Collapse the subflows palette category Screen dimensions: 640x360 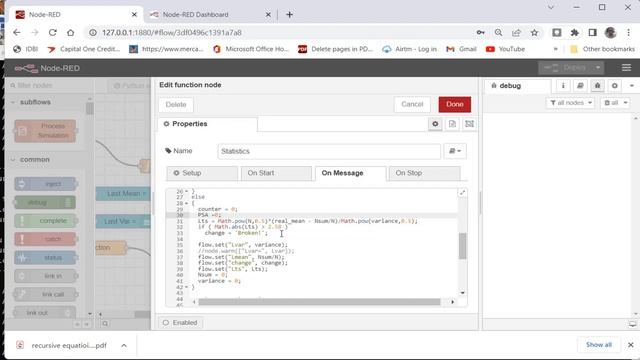tap(35, 102)
